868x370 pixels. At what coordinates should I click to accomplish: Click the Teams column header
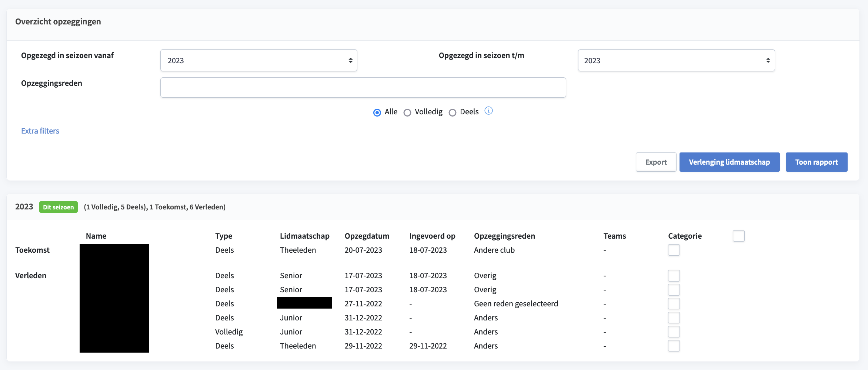coord(614,236)
